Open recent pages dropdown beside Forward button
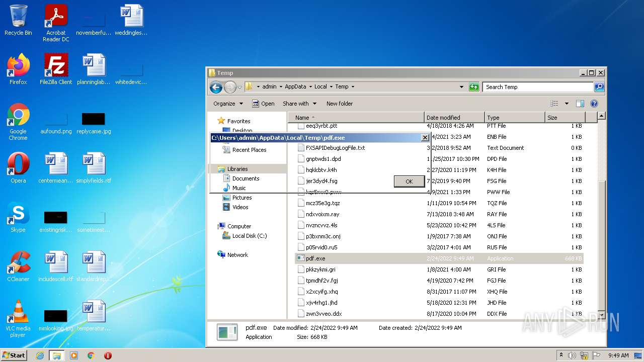Screen dimensions: 644x362 [x=240, y=87]
